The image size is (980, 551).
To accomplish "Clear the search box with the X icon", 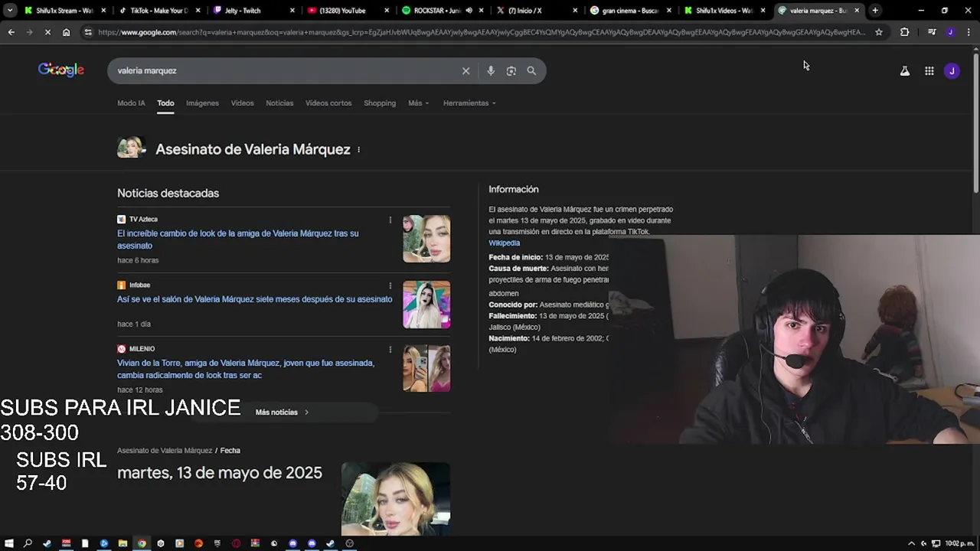I will point(465,70).
